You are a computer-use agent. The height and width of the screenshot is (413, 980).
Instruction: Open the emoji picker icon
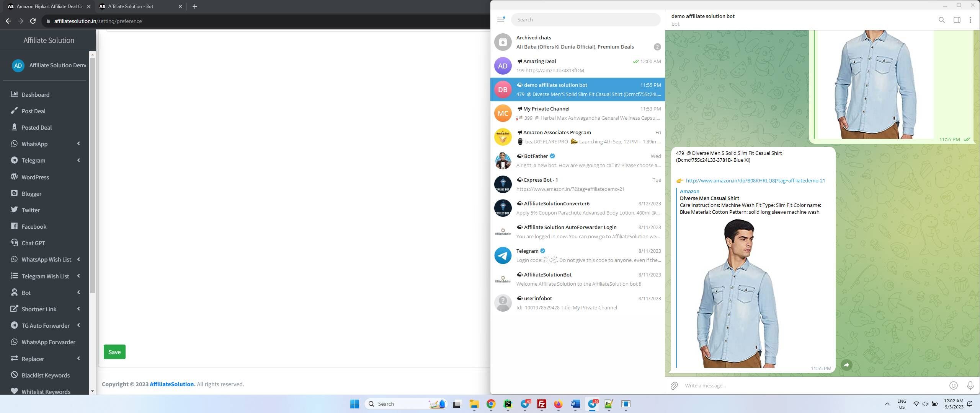coord(953,385)
